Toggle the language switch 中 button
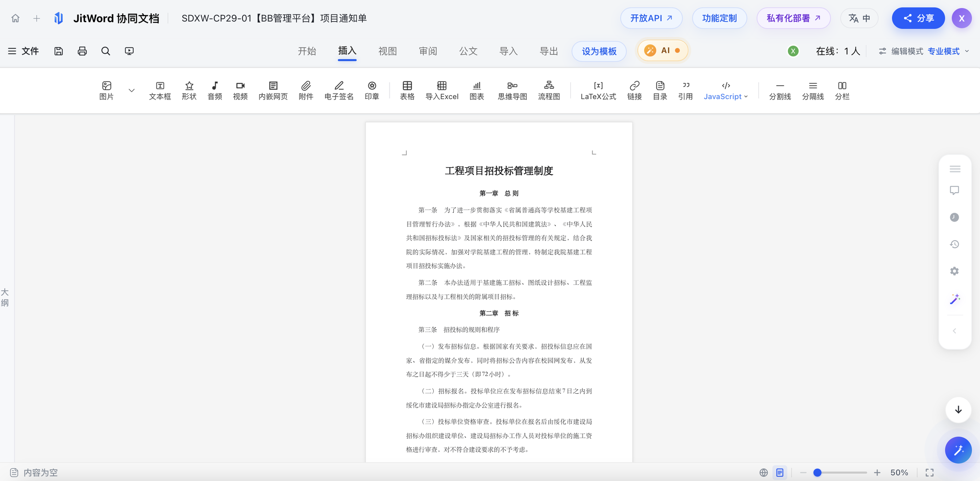The height and width of the screenshot is (481, 980). 859,18
